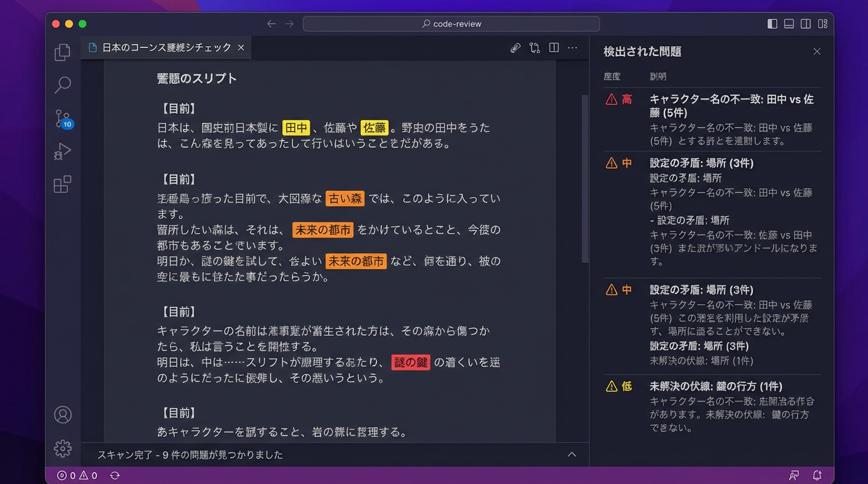Click the errors and warnings counter in status bar
868x484 pixels.
[77, 475]
